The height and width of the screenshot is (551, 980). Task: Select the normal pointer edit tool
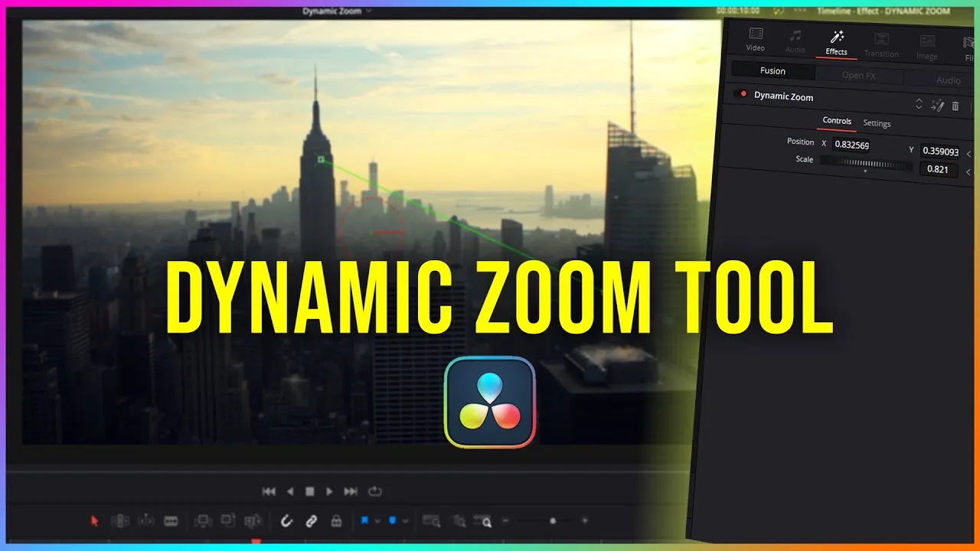click(x=94, y=520)
